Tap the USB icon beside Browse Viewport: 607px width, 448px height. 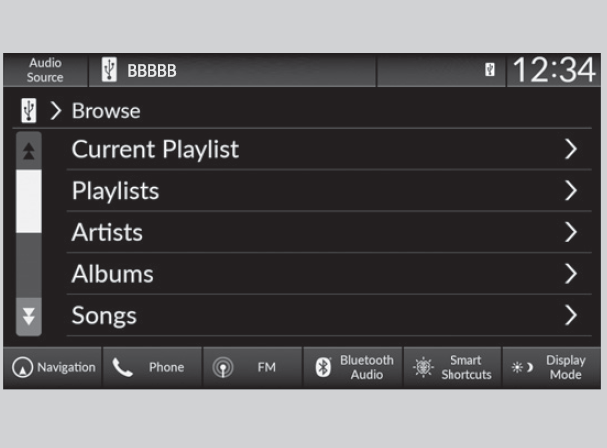tap(28, 110)
